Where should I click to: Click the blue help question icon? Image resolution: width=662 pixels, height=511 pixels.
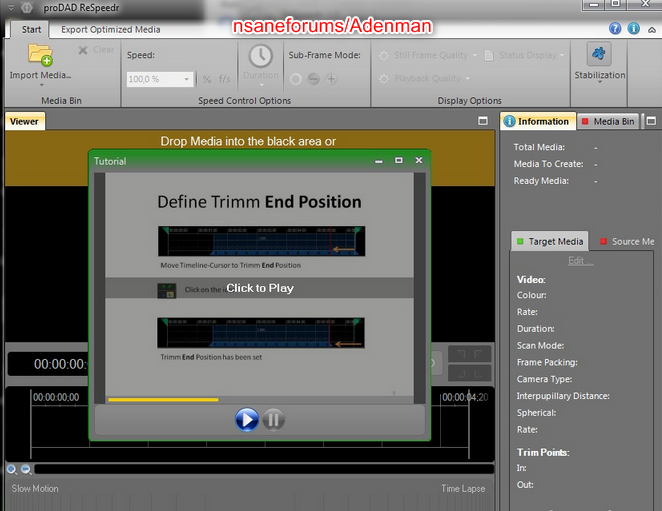[x=615, y=28]
